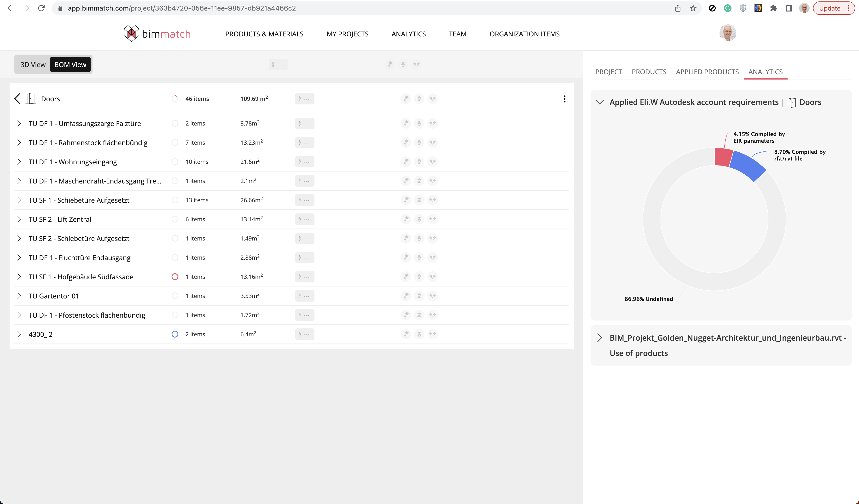Click the connected diamonds icon in Lift Zentral row
The width and height of the screenshot is (859, 504).
[433, 219]
